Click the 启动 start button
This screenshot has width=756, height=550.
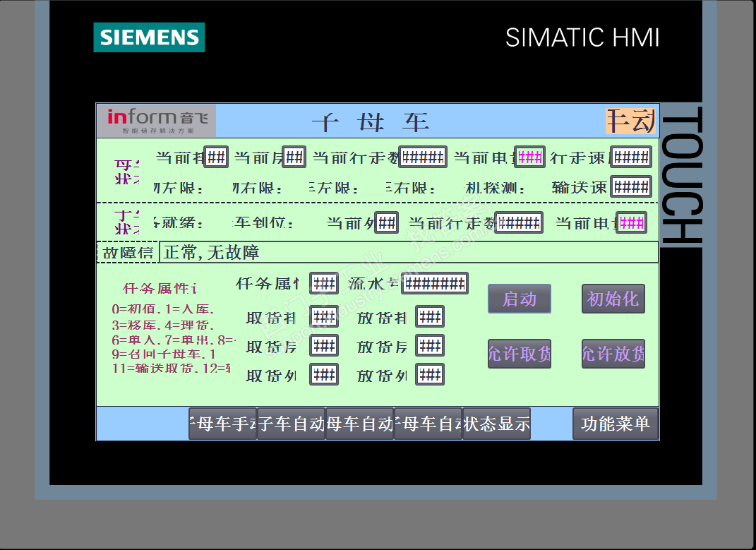tap(520, 299)
